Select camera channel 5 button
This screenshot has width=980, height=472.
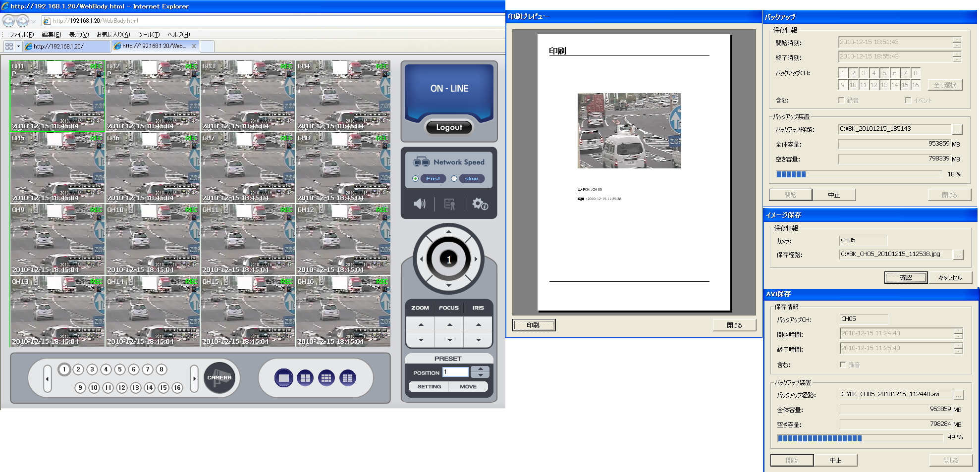[120, 369]
